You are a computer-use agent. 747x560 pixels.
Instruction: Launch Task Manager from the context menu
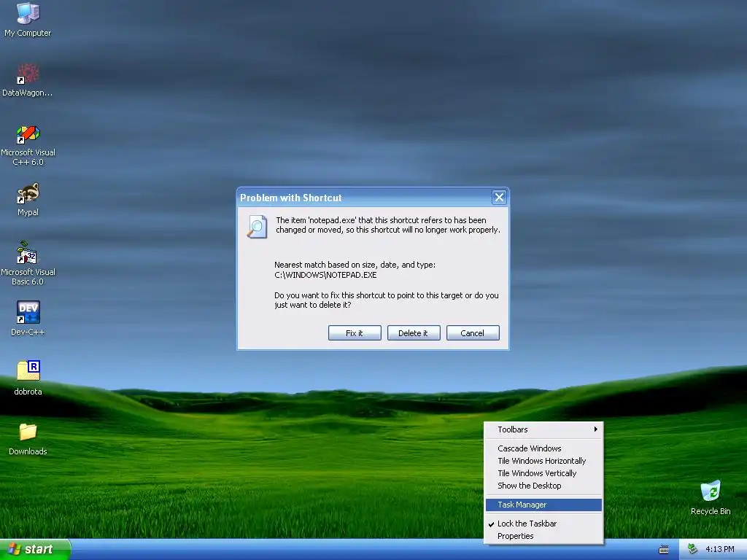(x=543, y=505)
